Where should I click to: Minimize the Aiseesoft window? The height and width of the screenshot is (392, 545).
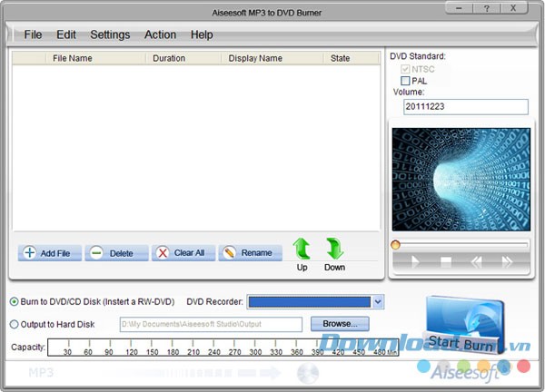(459, 8)
